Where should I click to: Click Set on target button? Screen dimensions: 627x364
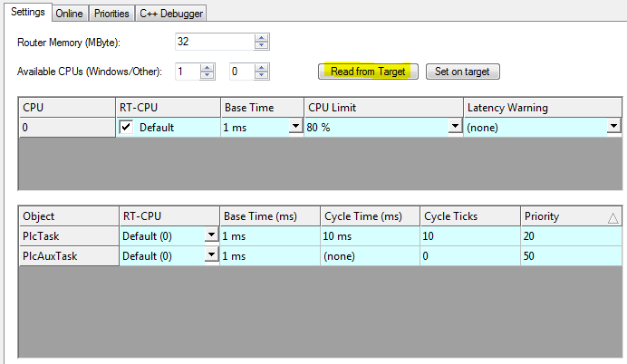[x=463, y=72]
